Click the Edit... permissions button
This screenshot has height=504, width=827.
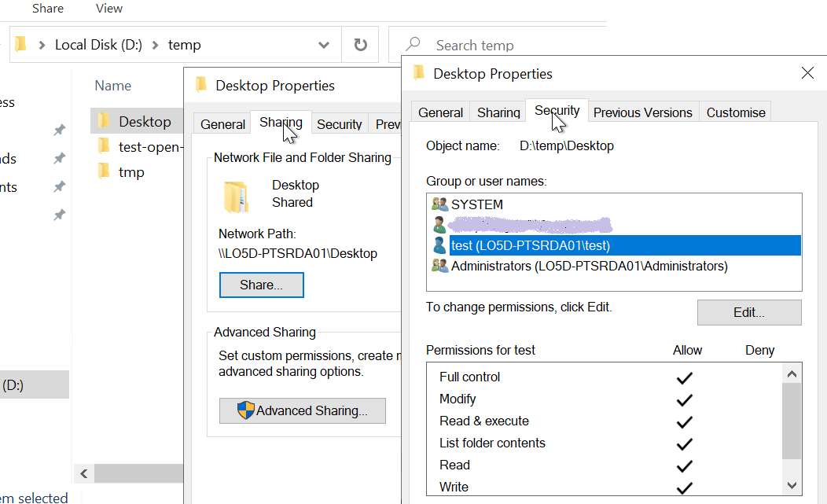click(x=748, y=312)
